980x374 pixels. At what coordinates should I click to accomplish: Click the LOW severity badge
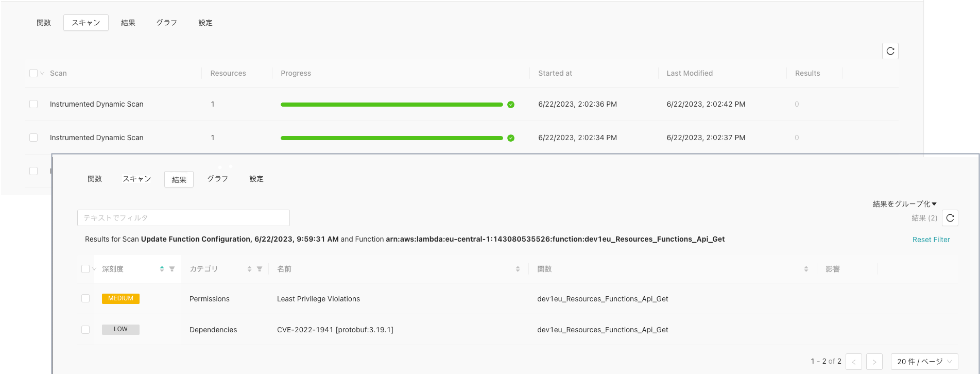tap(121, 330)
